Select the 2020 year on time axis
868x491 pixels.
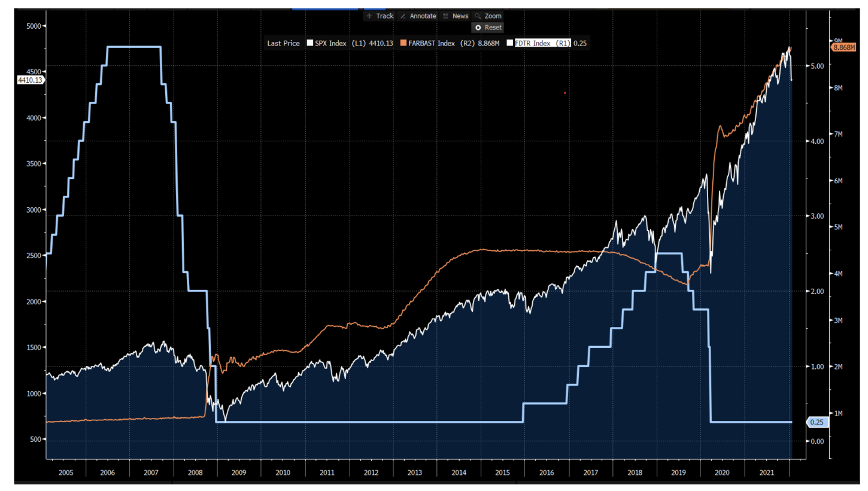[x=723, y=472]
